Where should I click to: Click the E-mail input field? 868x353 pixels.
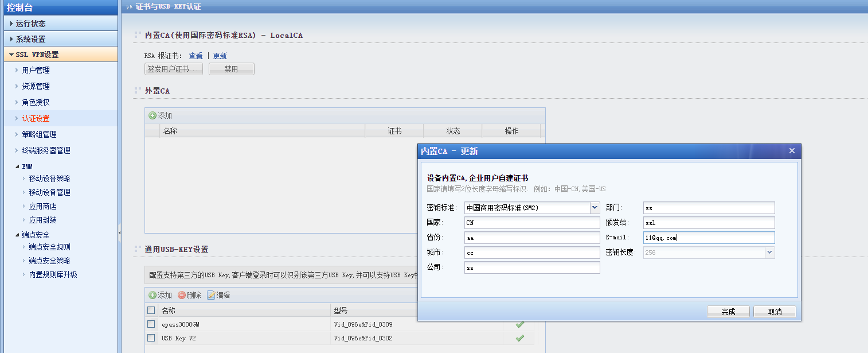pyautogui.click(x=709, y=238)
